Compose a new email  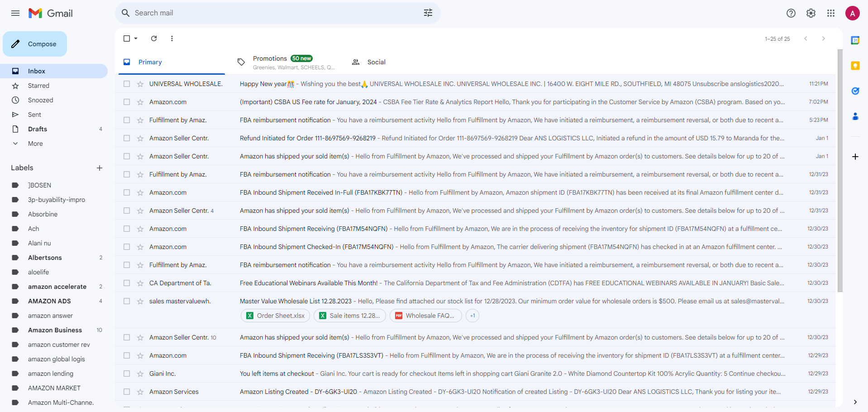click(x=35, y=44)
